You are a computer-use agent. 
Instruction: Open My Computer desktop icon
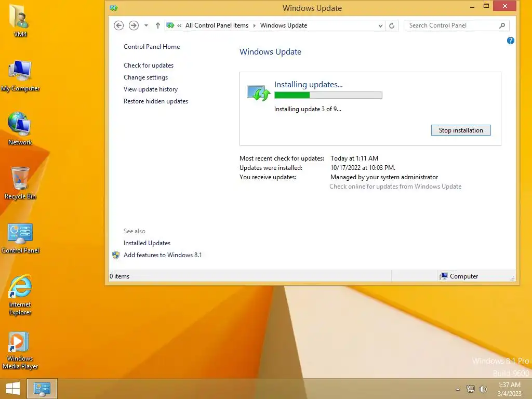(20, 76)
